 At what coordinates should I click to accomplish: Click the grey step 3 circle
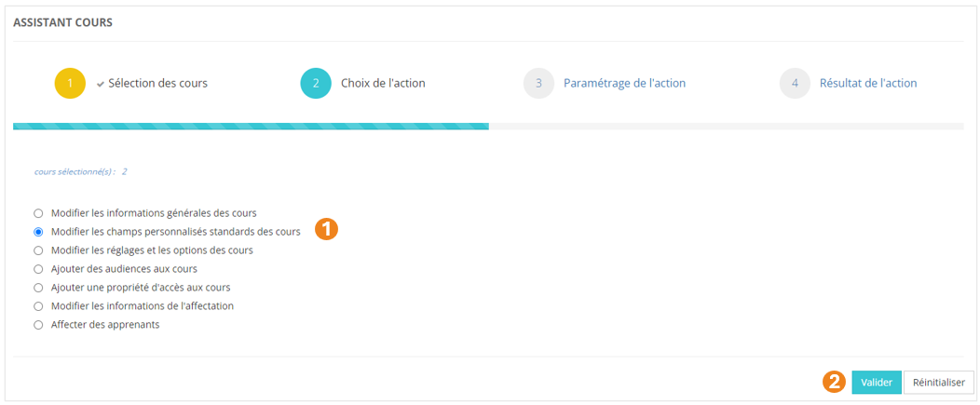point(538,84)
